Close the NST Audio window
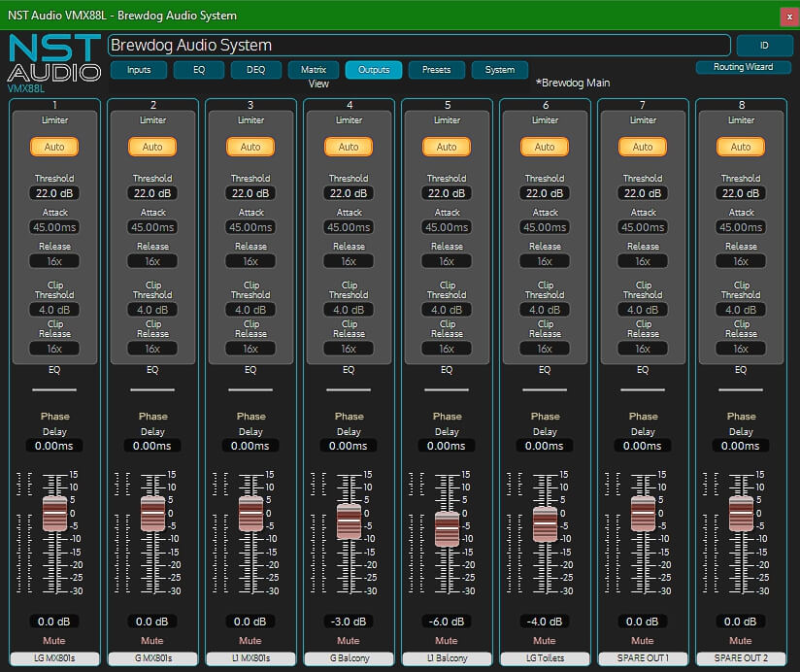This screenshot has height=672, width=800. tap(789, 17)
